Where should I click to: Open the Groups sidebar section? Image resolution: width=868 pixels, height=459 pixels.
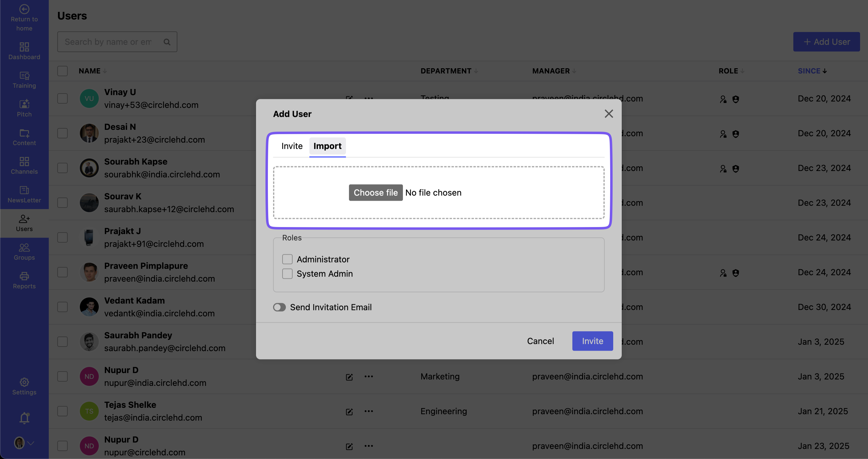24,251
